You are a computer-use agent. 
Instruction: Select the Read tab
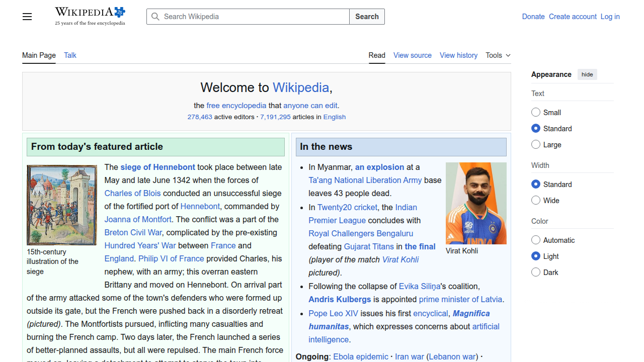tap(377, 55)
